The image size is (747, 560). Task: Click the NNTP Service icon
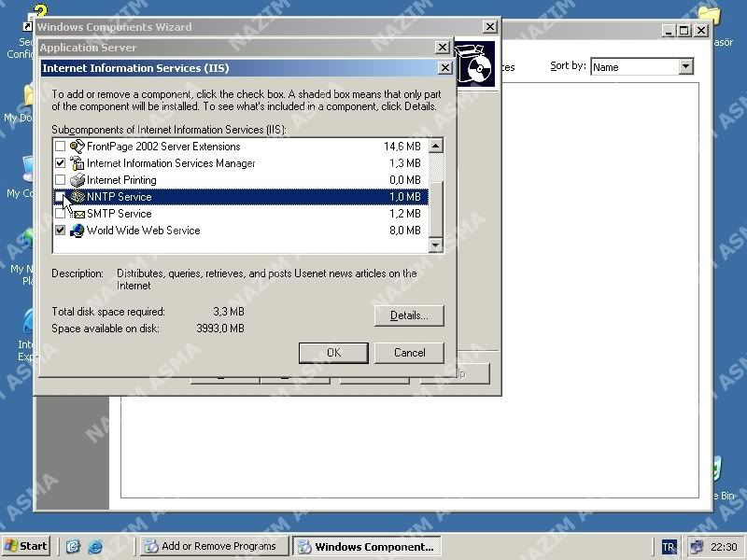point(77,197)
